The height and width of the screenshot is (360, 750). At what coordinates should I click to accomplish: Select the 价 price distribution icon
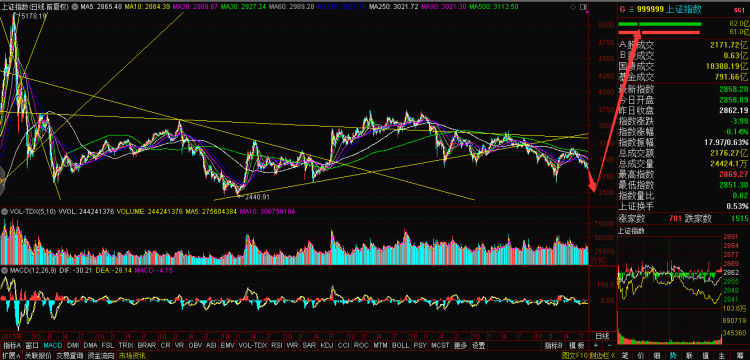pos(641,356)
